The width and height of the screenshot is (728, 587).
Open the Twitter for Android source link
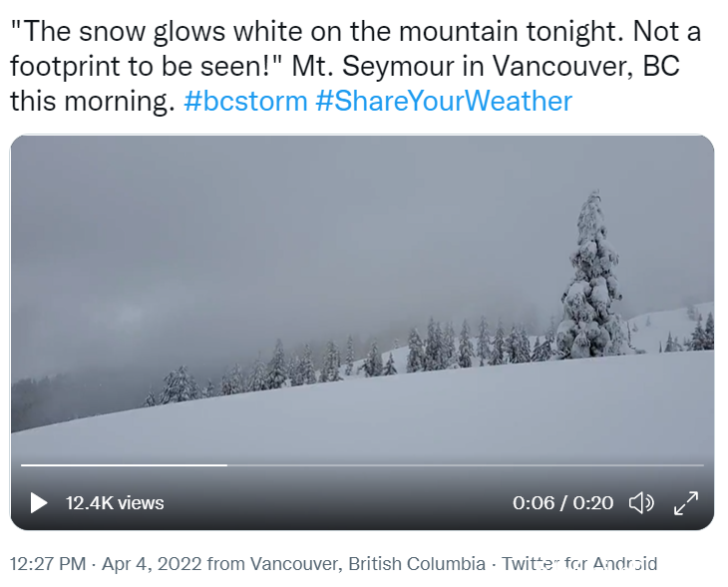click(579, 564)
